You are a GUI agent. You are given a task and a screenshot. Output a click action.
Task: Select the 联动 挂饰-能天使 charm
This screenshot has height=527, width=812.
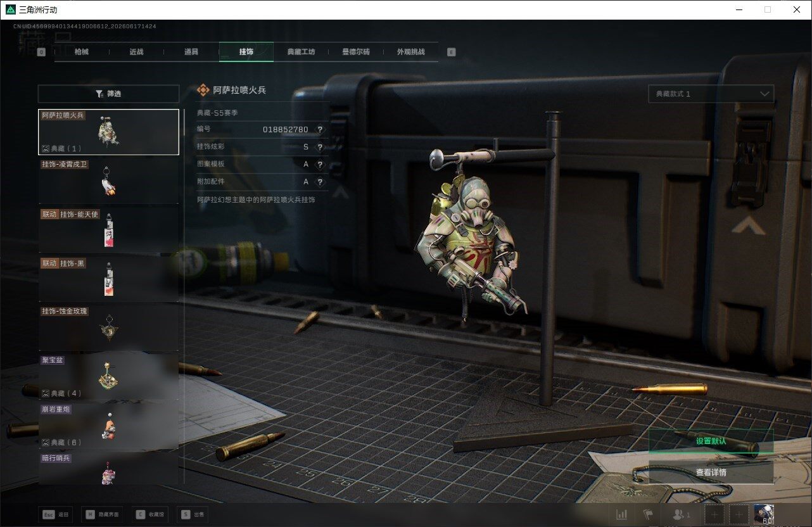click(x=108, y=231)
